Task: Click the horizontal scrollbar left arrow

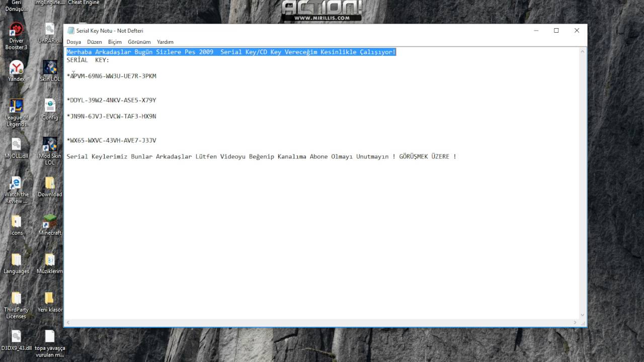Action: pyautogui.click(x=68, y=323)
